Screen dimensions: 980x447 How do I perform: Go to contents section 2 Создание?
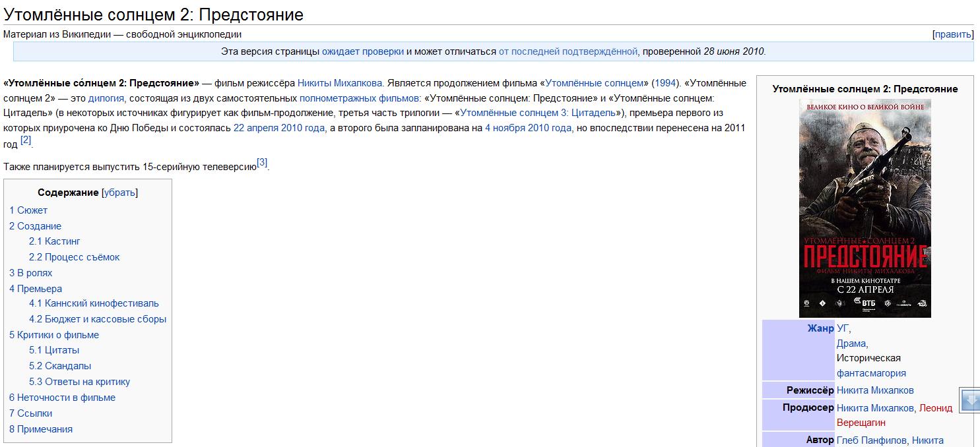coord(35,226)
